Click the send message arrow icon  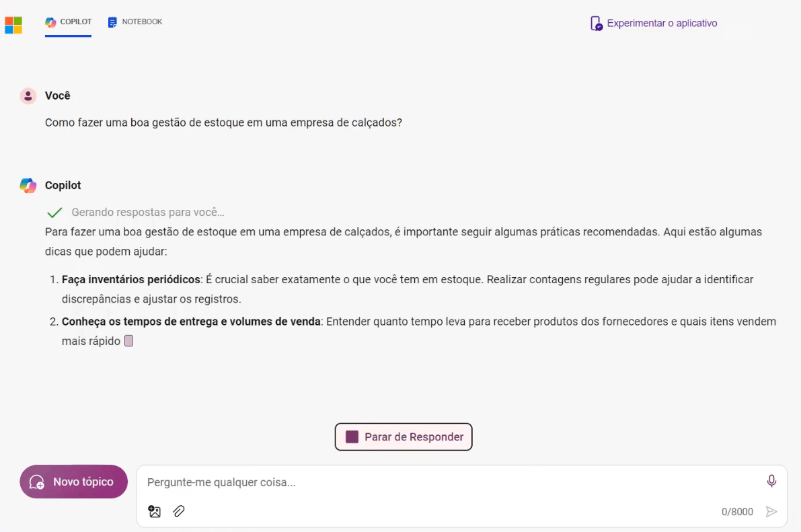coord(771,512)
